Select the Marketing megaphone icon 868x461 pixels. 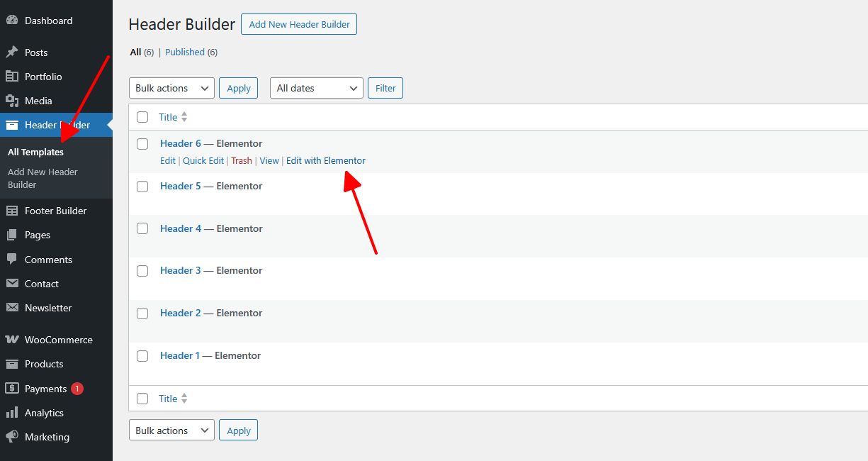point(12,437)
